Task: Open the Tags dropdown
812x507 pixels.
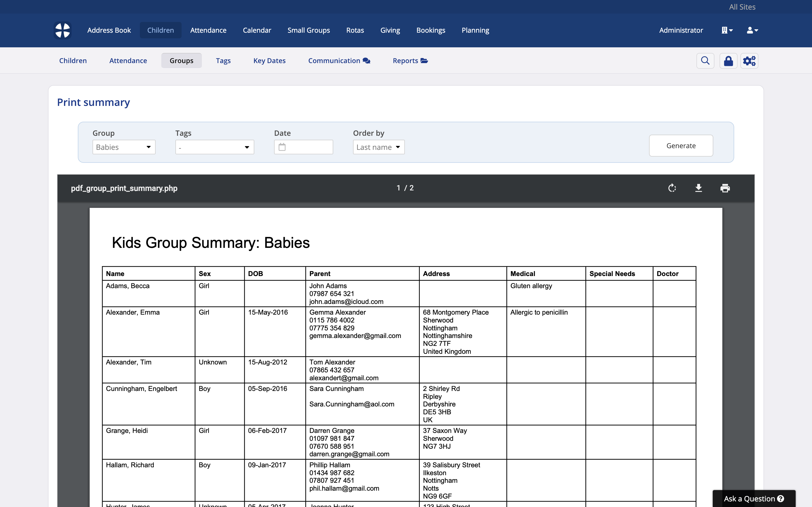Action: 214,147
